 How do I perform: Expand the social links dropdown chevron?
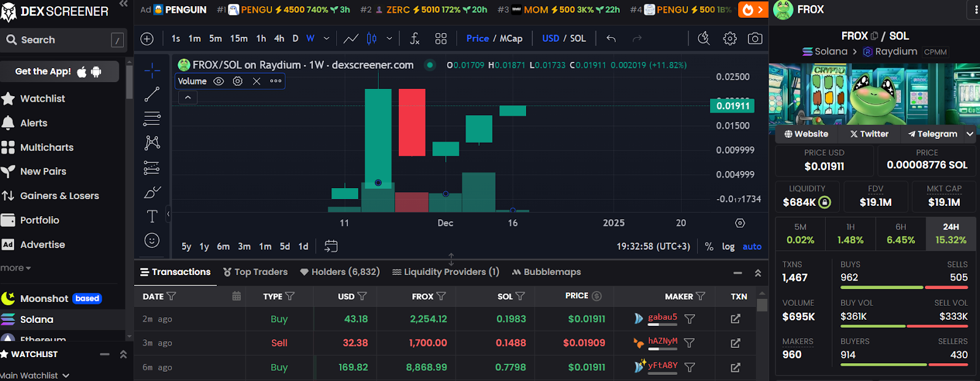tap(970, 134)
